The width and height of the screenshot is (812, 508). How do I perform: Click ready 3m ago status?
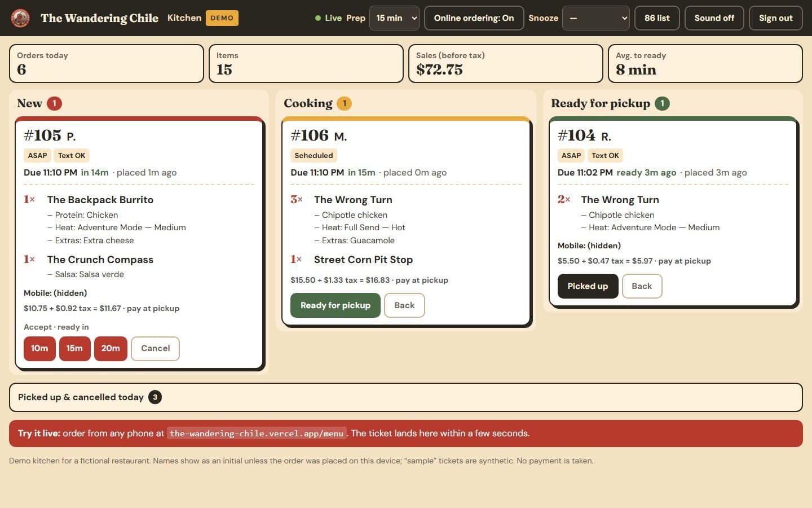[646, 173]
